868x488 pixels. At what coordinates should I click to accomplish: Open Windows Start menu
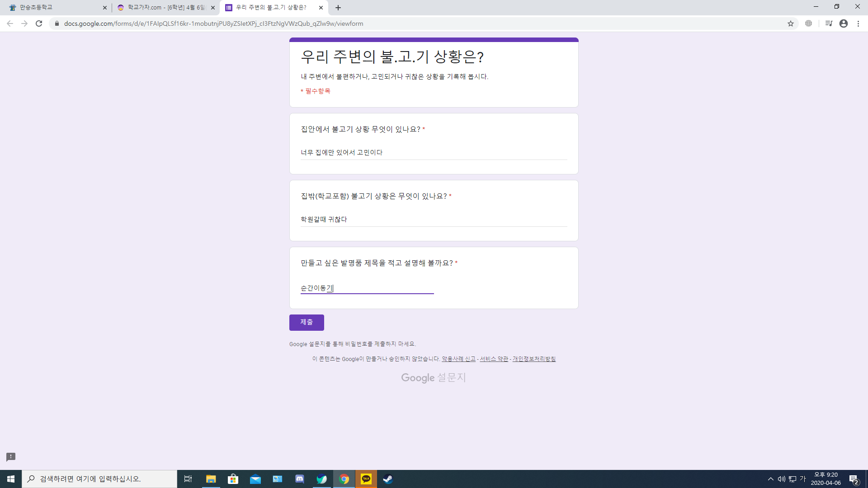11,479
